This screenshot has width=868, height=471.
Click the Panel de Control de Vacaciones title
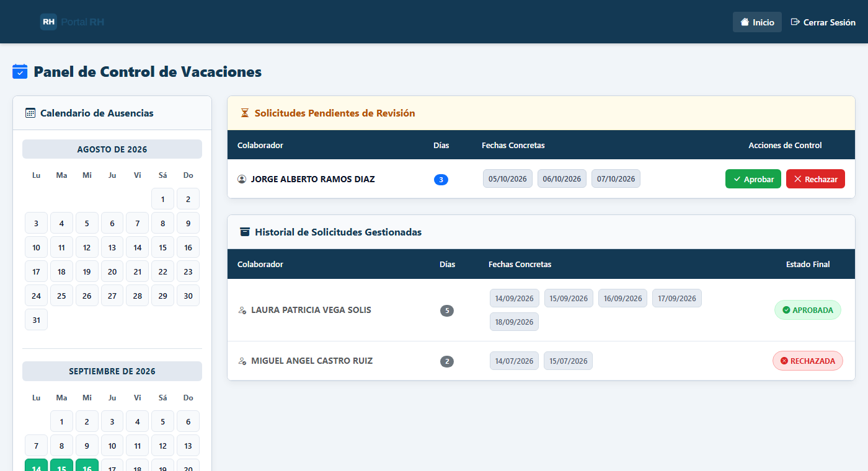coord(148,72)
